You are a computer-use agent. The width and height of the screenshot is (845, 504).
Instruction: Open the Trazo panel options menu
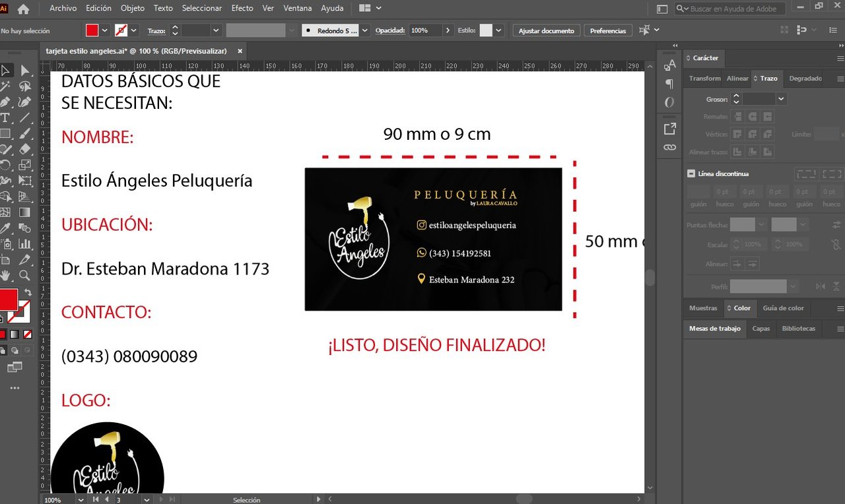click(839, 79)
